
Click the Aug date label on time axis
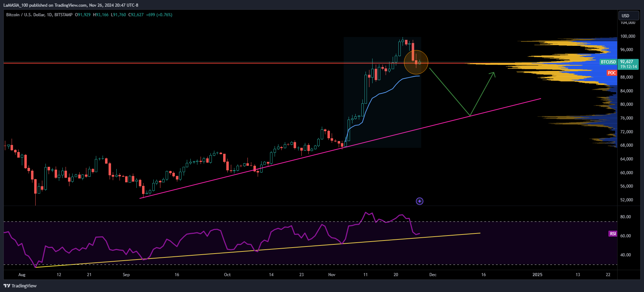point(22,275)
